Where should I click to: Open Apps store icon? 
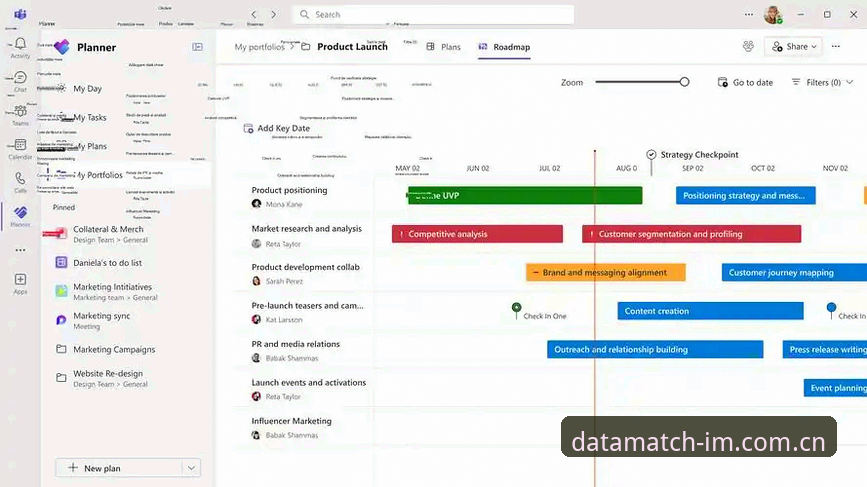(x=20, y=284)
